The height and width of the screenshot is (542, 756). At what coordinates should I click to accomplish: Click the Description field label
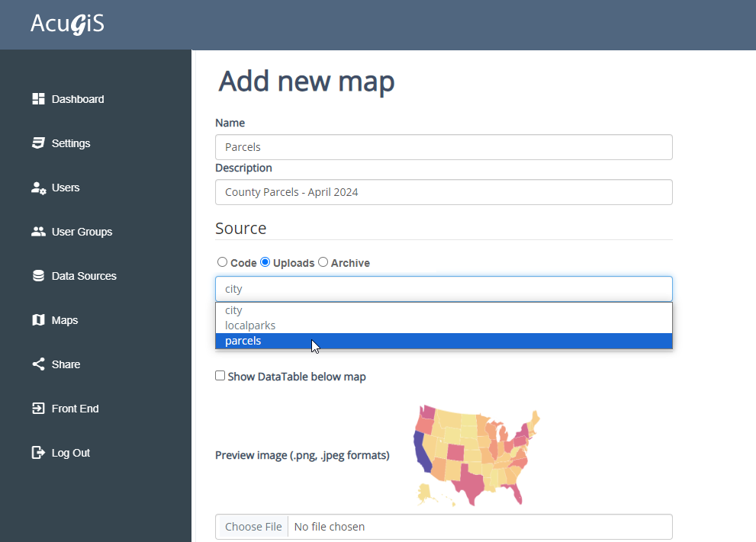point(243,168)
